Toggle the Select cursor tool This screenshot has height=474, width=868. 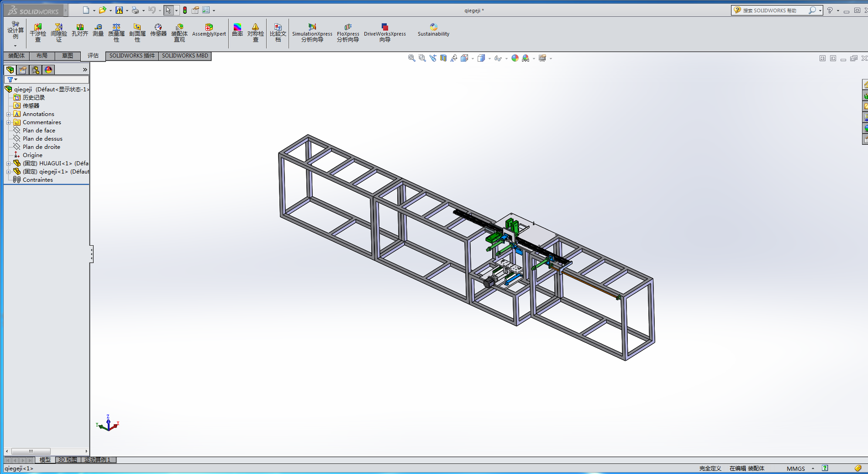point(168,10)
